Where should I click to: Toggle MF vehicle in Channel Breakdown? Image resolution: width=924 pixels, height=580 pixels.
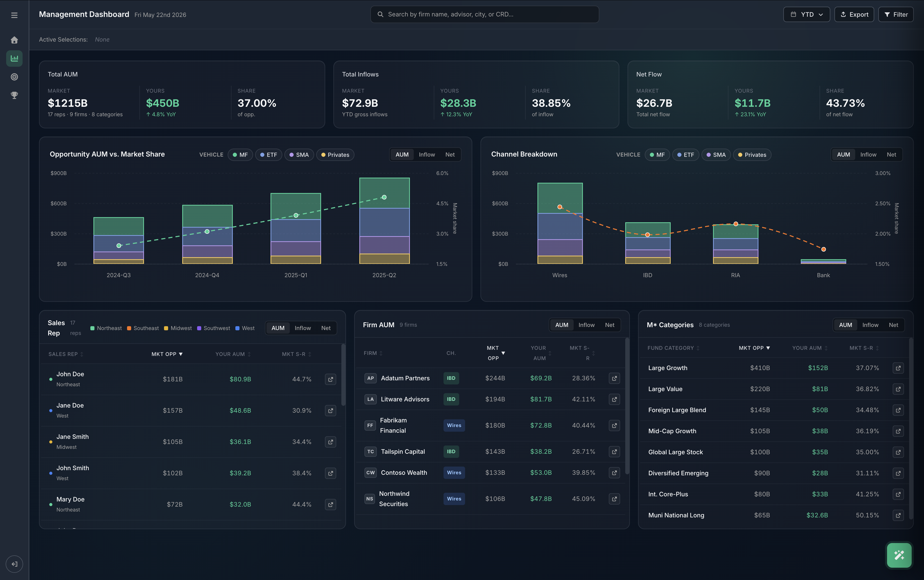click(x=657, y=154)
